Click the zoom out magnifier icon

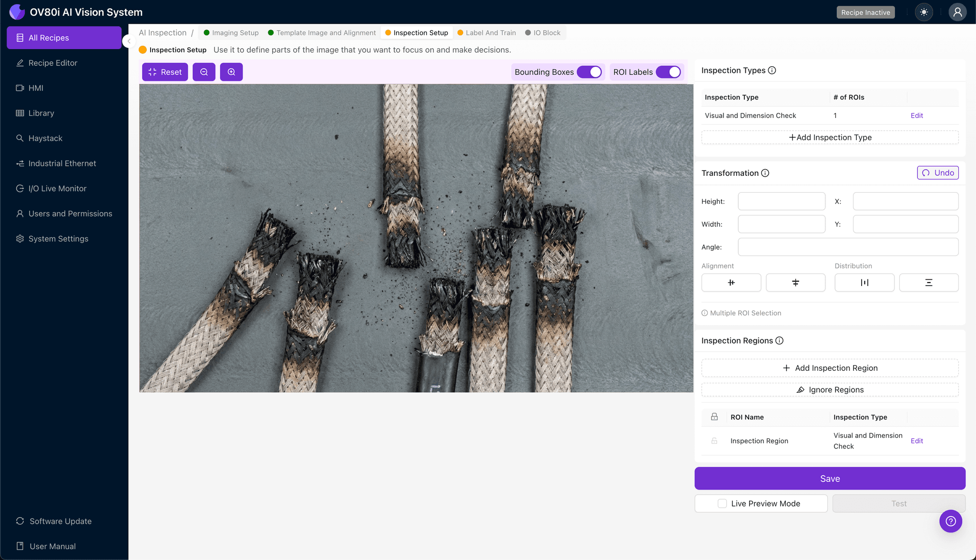[204, 72]
